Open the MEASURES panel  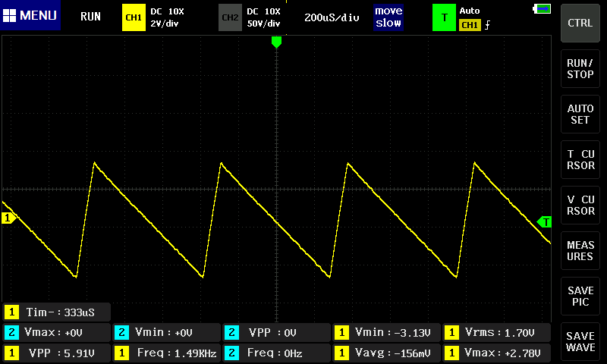pyautogui.click(x=580, y=250)
